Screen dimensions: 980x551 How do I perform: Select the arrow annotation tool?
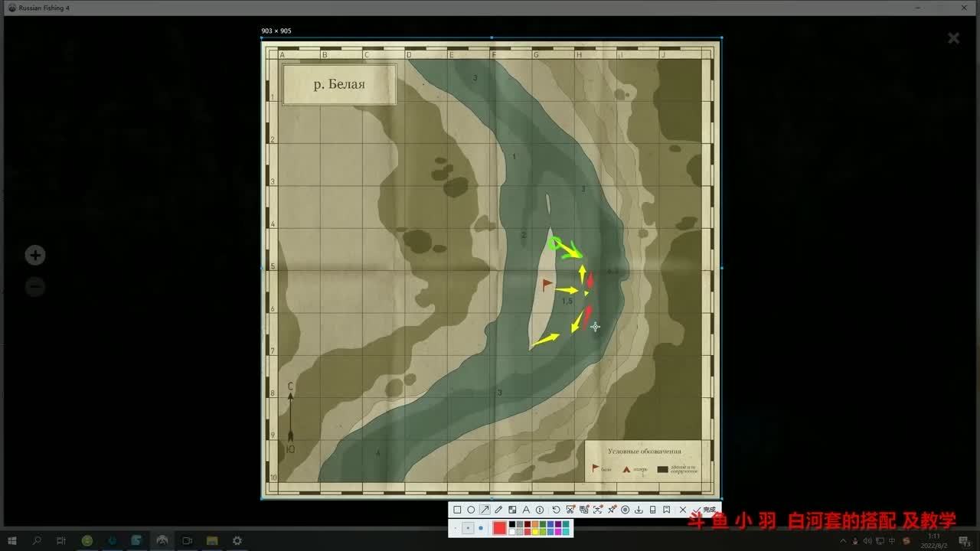[485, 510]
